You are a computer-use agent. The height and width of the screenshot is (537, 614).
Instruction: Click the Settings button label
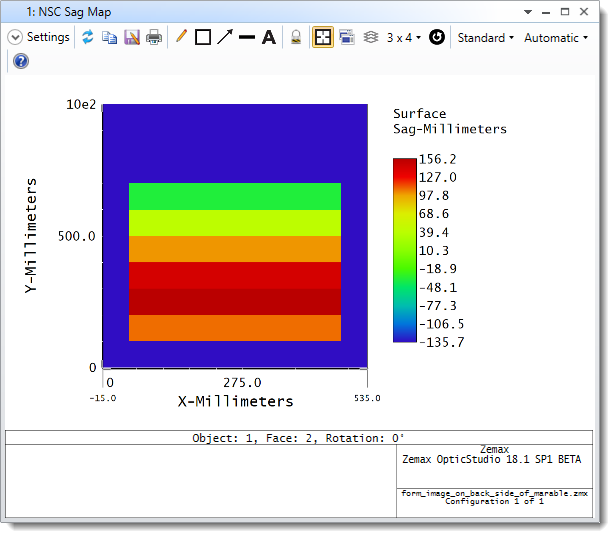[48, 37]
